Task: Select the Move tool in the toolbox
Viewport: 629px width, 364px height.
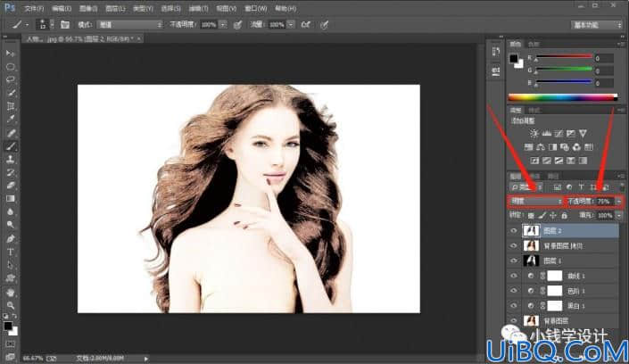Action: coord(11,54)
